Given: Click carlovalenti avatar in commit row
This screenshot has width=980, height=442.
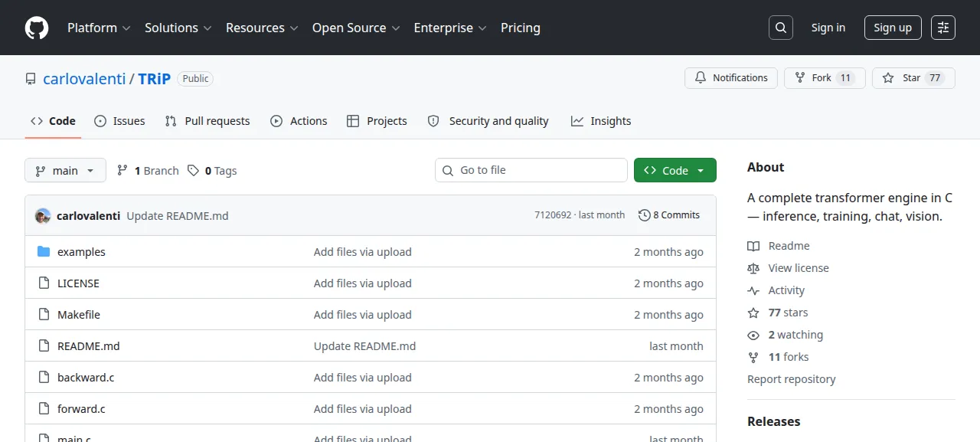Looking at the screenshot, I should [43, 216].
